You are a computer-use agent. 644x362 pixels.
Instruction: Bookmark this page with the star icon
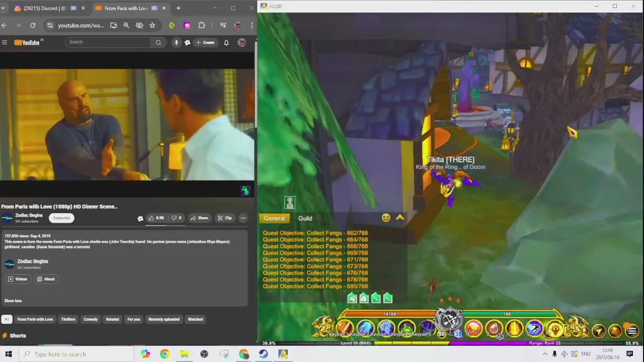(x=152, y=25)
